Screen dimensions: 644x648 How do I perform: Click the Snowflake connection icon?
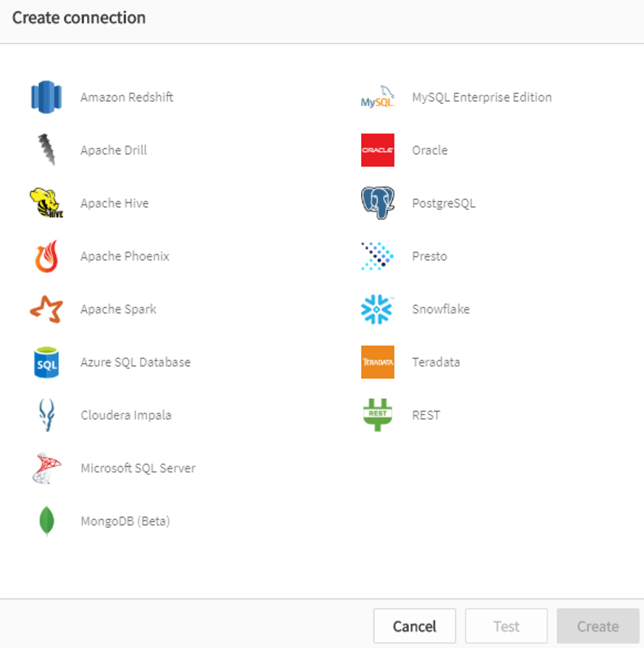(377, 309)
